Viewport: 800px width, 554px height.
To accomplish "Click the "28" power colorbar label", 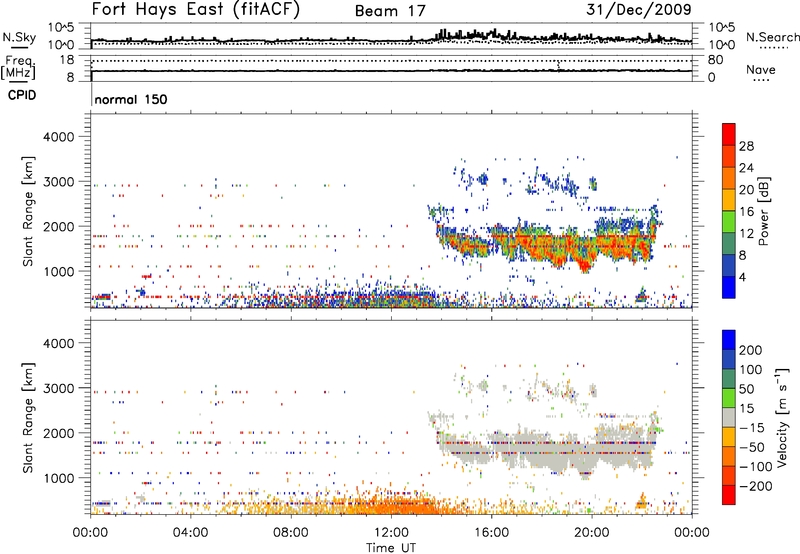I will pyautogui.click(x=746, y=146).
